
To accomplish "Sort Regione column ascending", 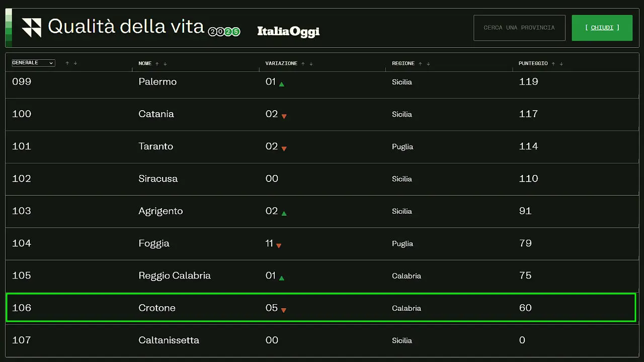I will point(421,64).
